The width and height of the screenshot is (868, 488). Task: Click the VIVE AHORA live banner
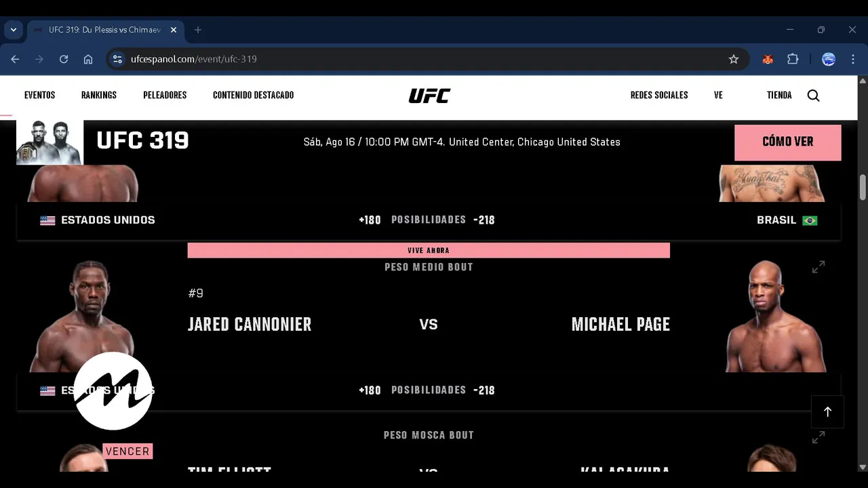point(429,250)
